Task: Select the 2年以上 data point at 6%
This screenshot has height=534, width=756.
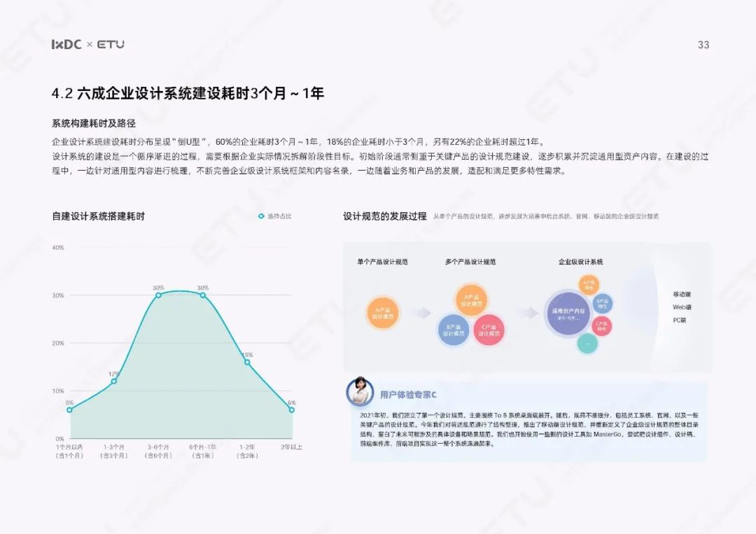Action: pyautogui.click(x=291, y=410)
